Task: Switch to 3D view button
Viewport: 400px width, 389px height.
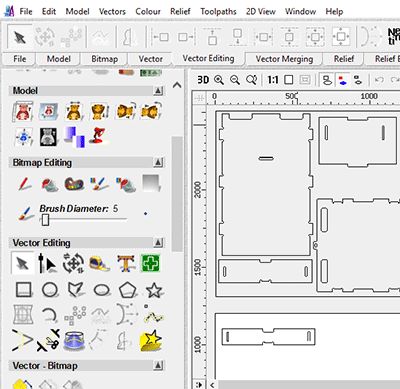Action: tap(203, 80)
